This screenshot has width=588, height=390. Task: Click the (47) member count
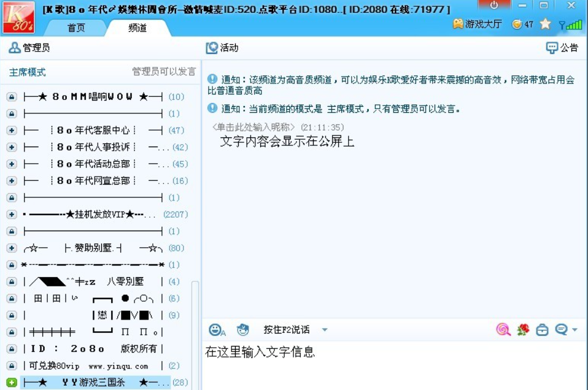[x=176, y=131]
